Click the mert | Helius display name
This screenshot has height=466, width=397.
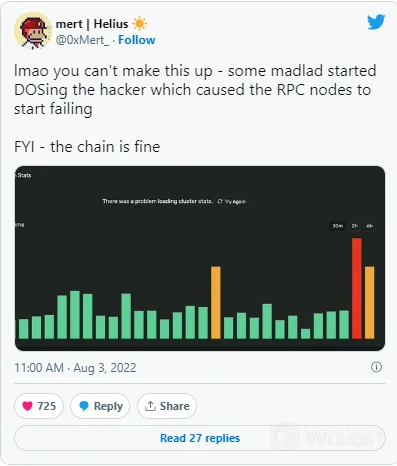(x=92, y=24)
